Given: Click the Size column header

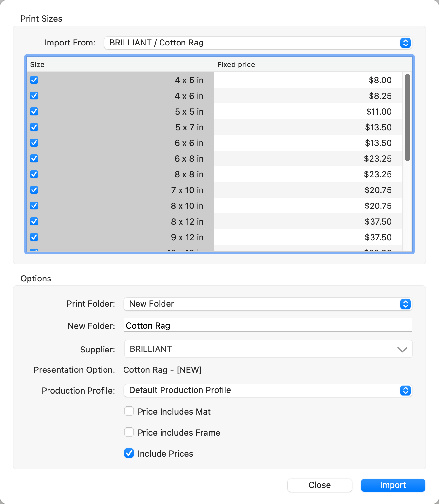Looking at the screenshot, I should [x=120, y=64].
